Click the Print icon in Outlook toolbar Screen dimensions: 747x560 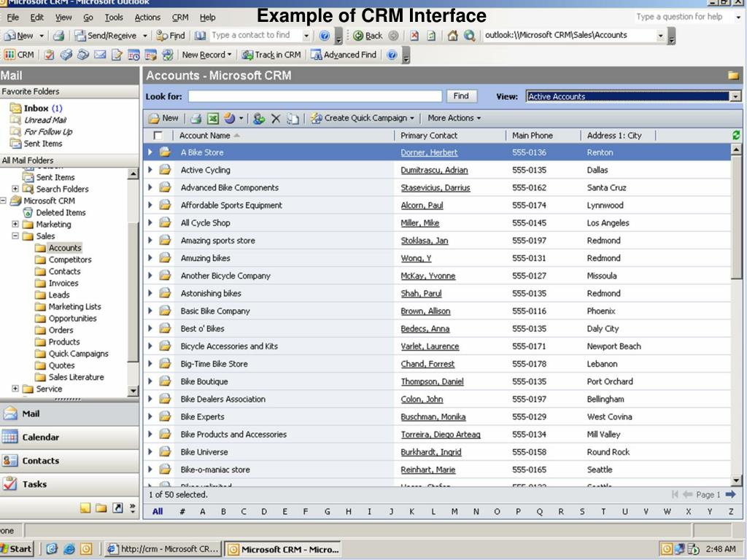58,36
